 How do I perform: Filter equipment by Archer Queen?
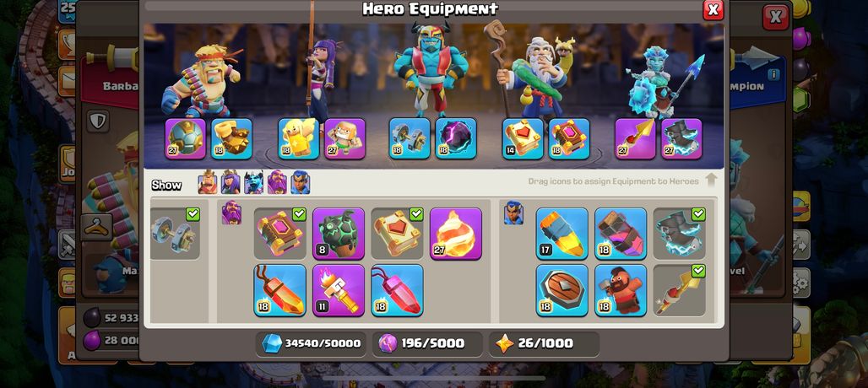click(231, 182)
